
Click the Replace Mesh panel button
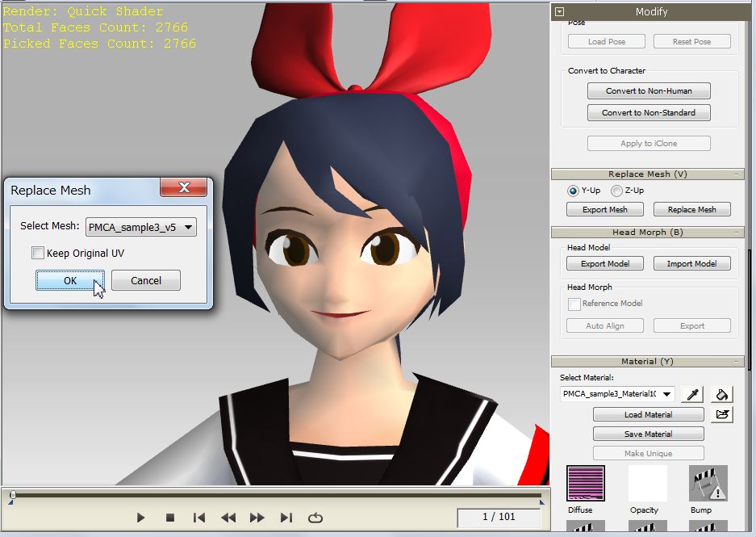pos(692,209)
